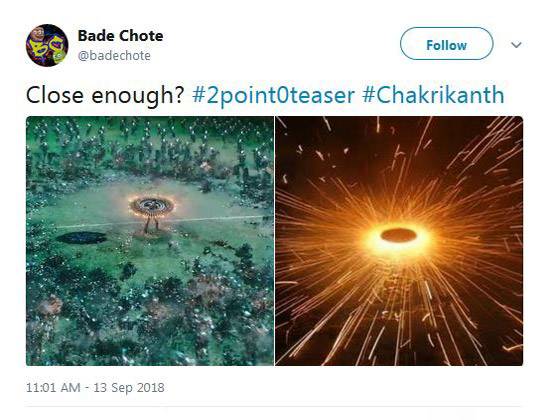
Task: Click the 'Close enough?' tweet text
Action: pos(105,95)
